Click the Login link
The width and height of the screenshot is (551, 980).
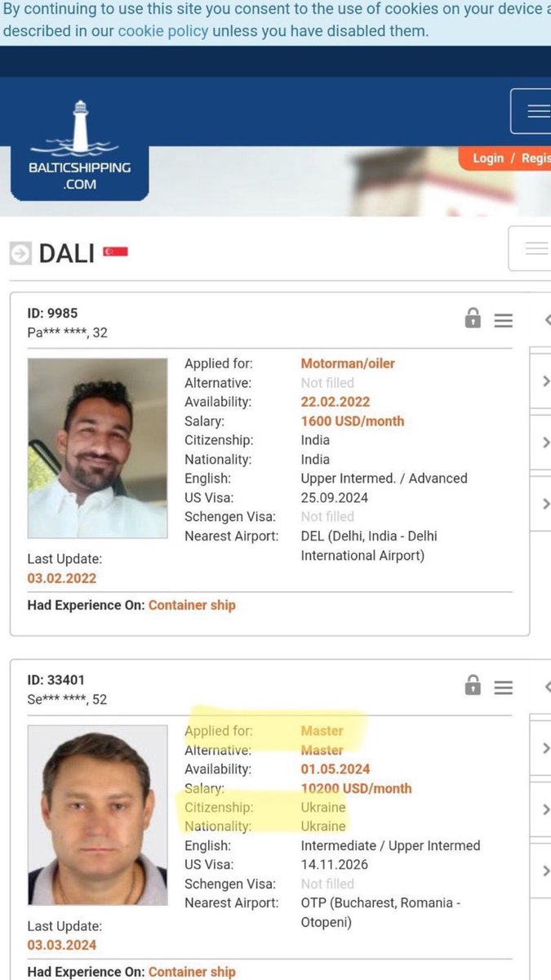[x=488, y=158]
